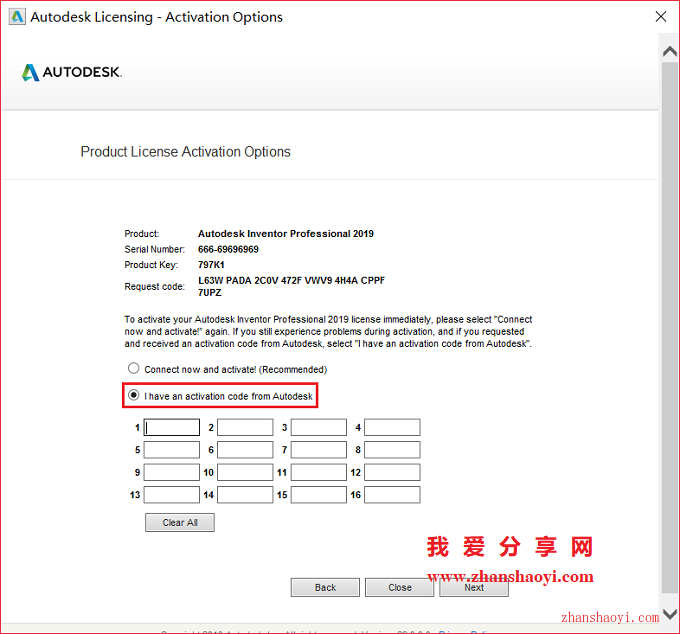Click the scrollbar down arrow
This screenshot has height=634, width=680.
(670, 614)
